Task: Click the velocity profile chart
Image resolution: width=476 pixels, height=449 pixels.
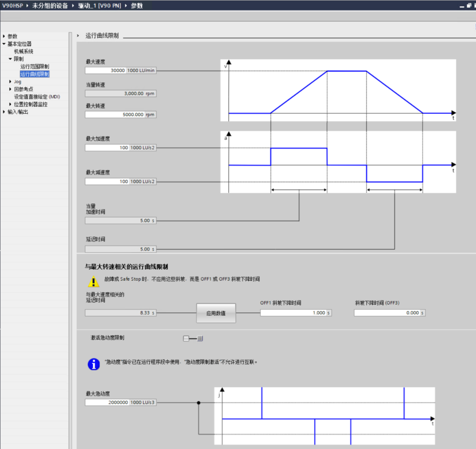Action: (338, 90)
